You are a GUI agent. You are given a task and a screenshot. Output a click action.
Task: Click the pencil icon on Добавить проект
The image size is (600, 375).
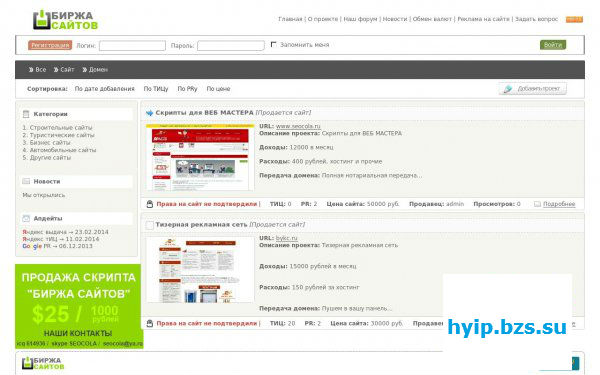[x=507, y=89]
